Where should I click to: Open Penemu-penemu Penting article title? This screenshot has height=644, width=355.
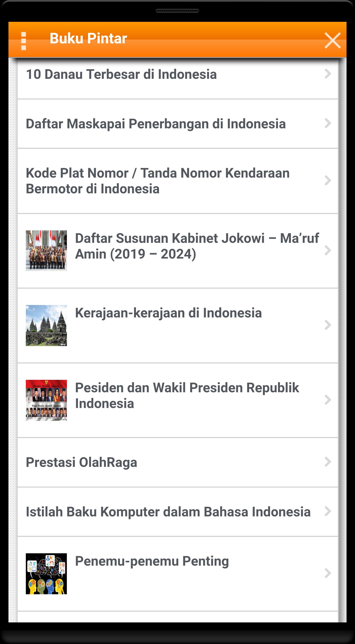(x=152, y=561)
